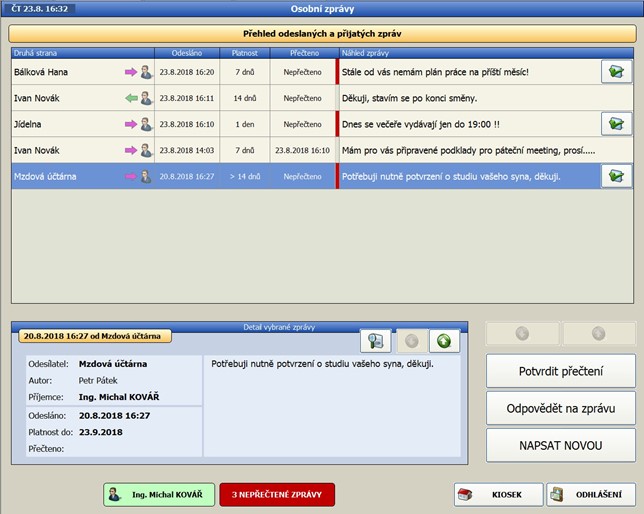Click the green up-arrow icon in message detail
The height and width of the screenshot is (514, 644).
(x=444, y=341)
